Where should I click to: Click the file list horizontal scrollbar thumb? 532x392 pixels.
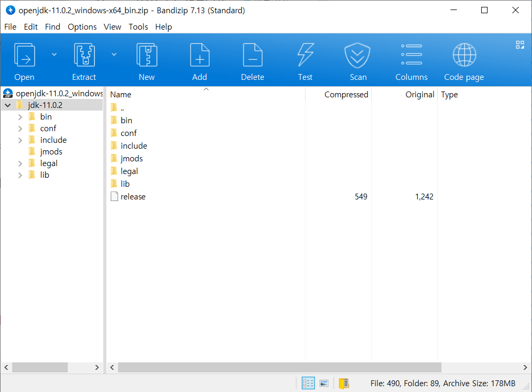point(279,367)
